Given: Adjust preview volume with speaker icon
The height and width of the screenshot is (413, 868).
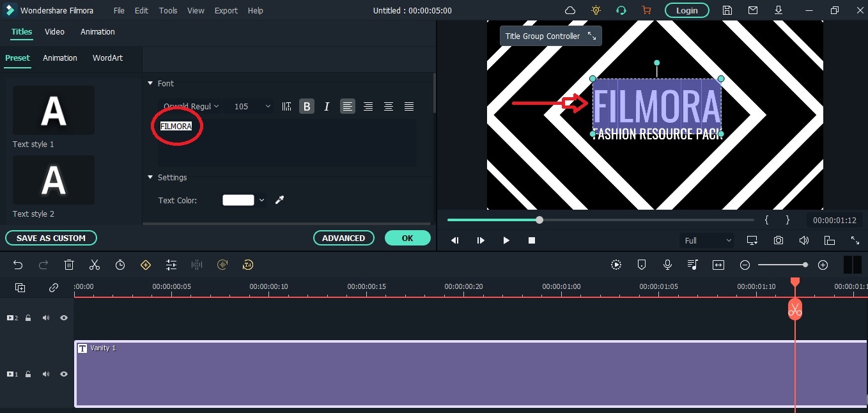Looking at the screenshot, I should click(803, 240).
